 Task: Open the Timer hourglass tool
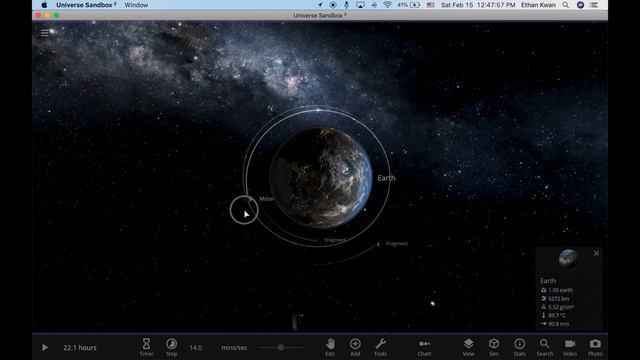146,347
